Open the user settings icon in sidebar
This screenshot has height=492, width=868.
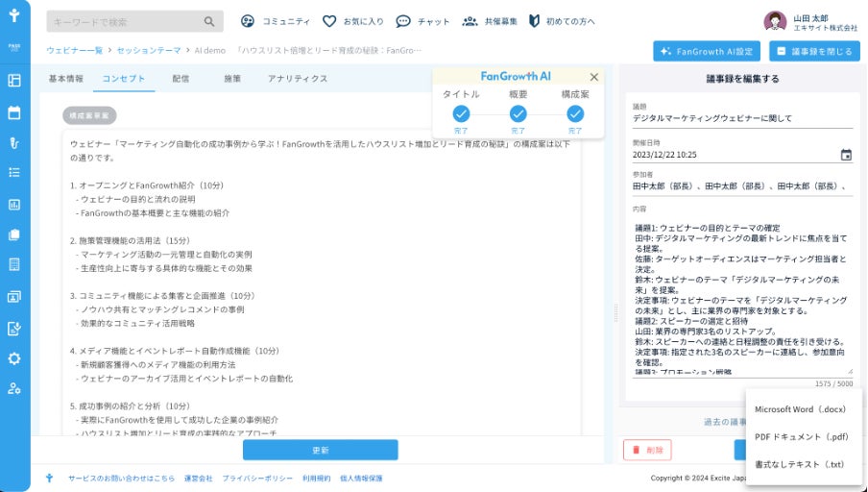point(14,388)
